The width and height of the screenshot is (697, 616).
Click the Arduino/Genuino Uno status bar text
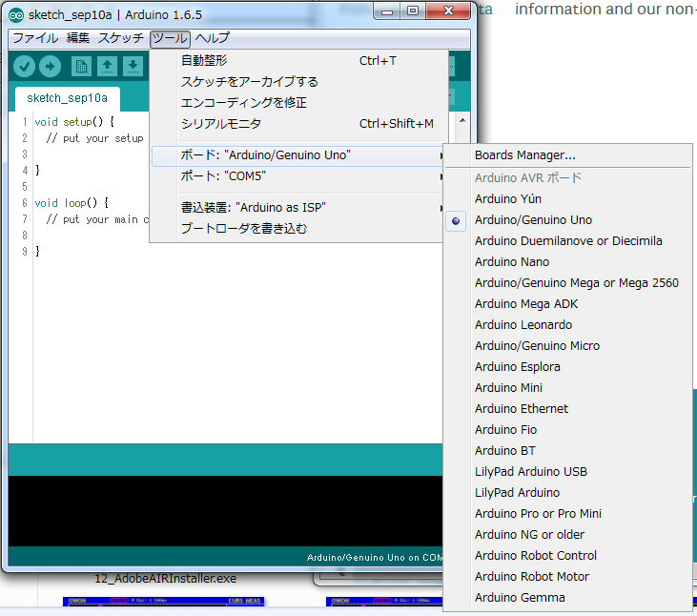point(374,558)
